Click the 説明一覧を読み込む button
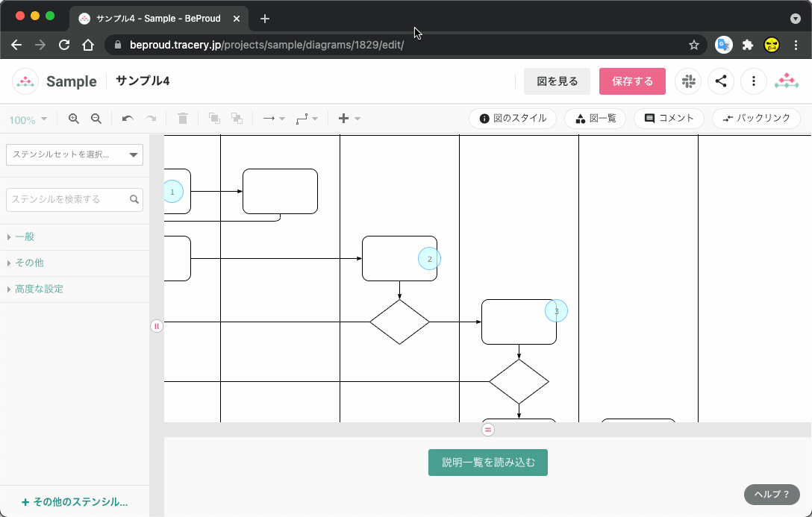812x517 pixels. 487,462
